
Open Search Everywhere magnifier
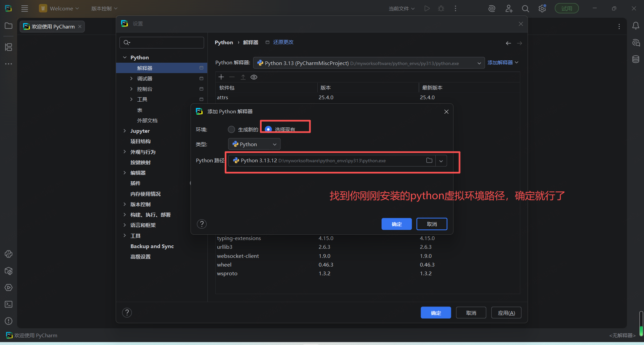525,9
